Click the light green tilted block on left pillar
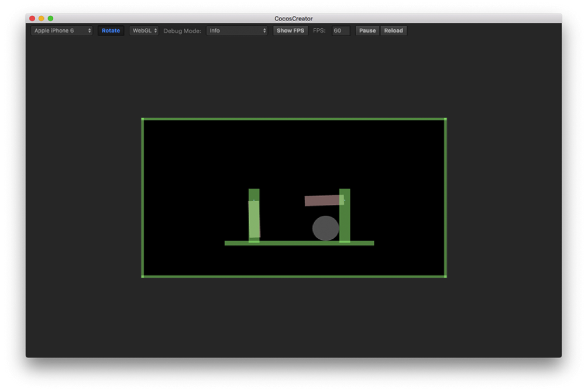 [x=255, y=219]
